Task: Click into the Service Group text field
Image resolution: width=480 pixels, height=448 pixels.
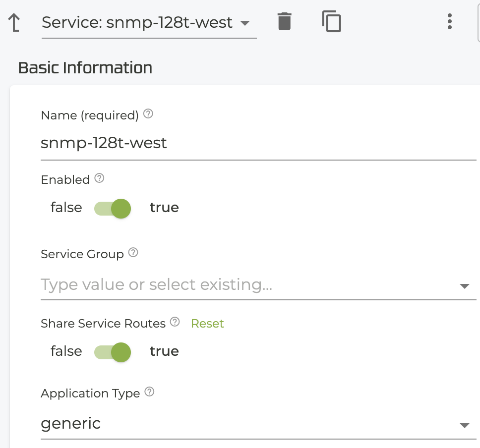Action: tap(248, 285)
